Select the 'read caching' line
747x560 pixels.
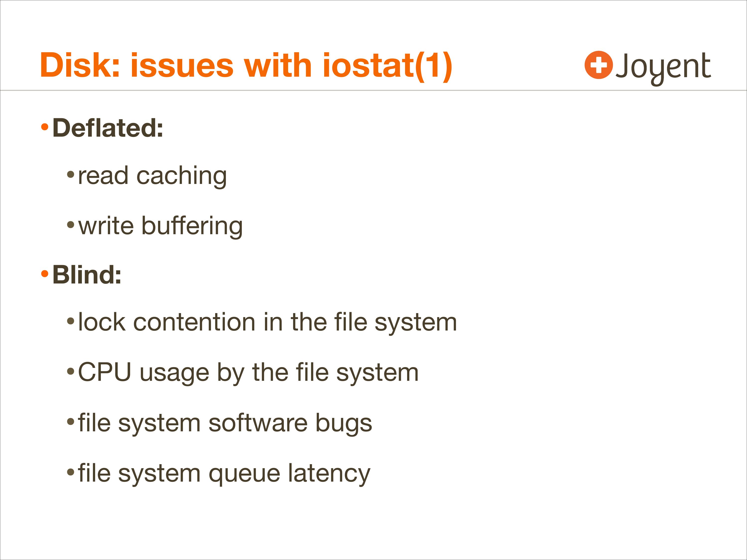[152, 176]
